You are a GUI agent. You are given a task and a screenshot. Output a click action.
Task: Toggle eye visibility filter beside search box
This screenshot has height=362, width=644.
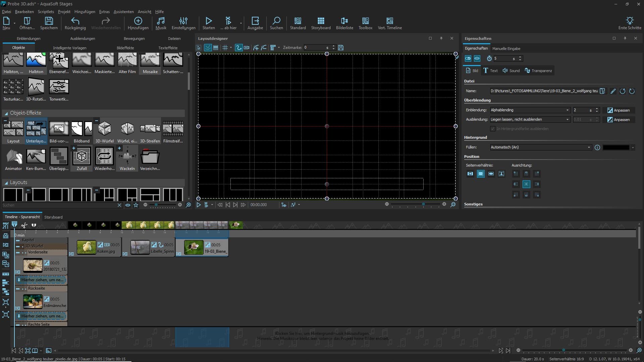click(128, 205)
